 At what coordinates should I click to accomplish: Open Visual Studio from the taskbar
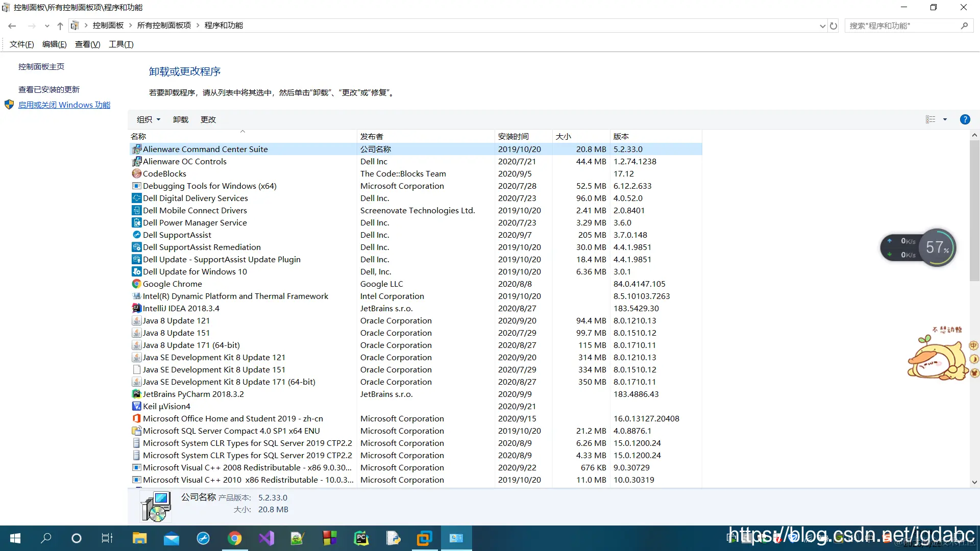[x=266, y=538]
